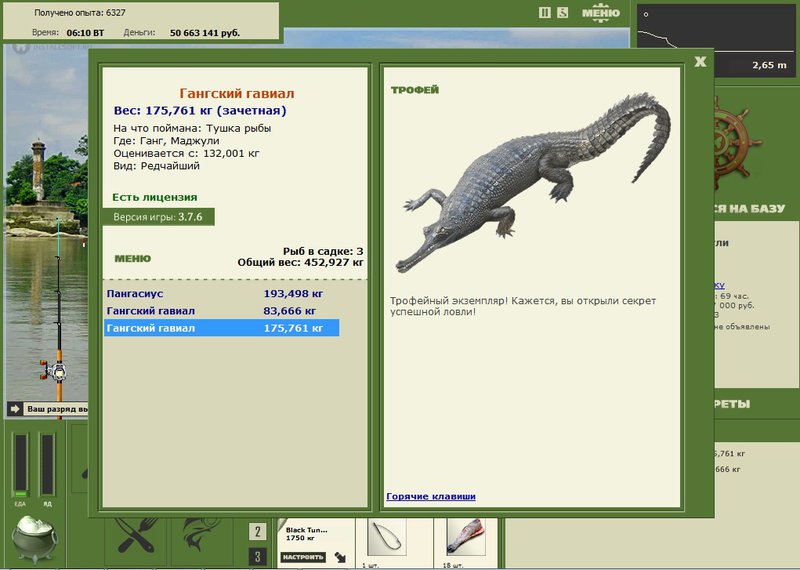Click the НАСТРОИТЬ button
Screen dimensions: 800x570
click(x=303, y=557)
